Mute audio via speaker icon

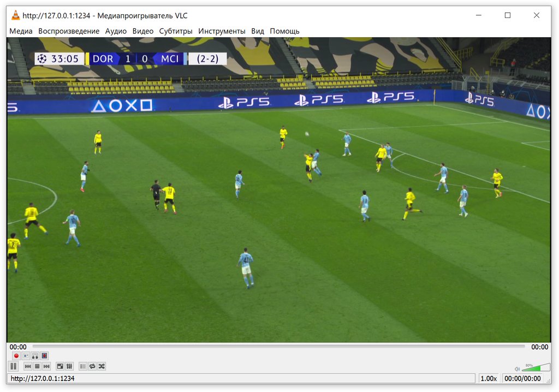coord(517,369)
